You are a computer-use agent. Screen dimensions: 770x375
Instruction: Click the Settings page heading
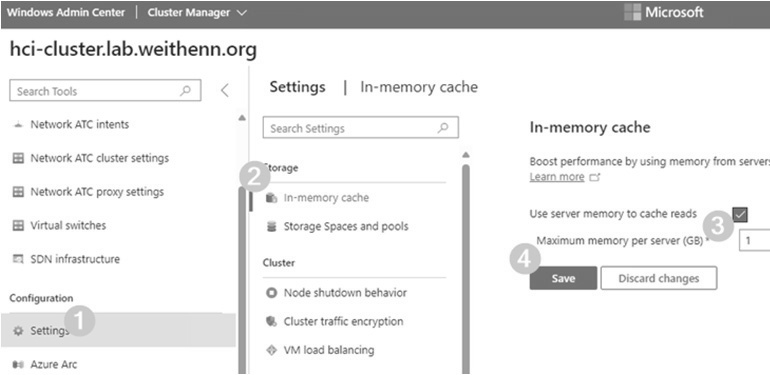(298, 87)
